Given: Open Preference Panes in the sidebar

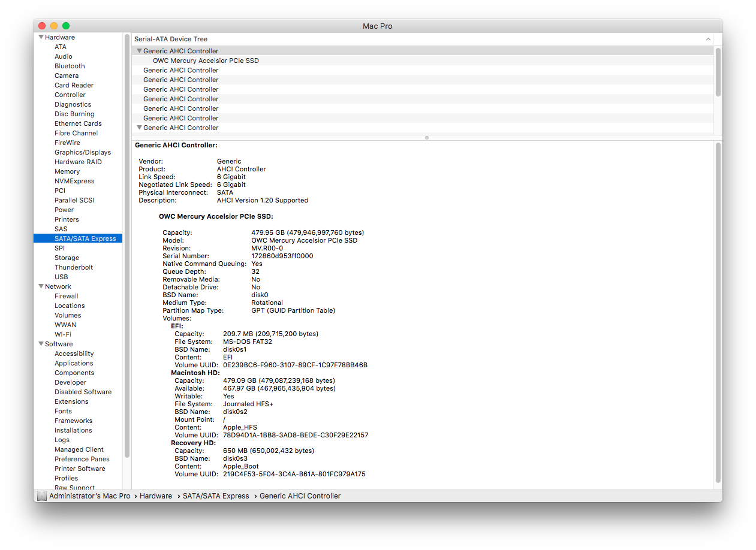Looking at the screenshot, I should pos(82,459).
